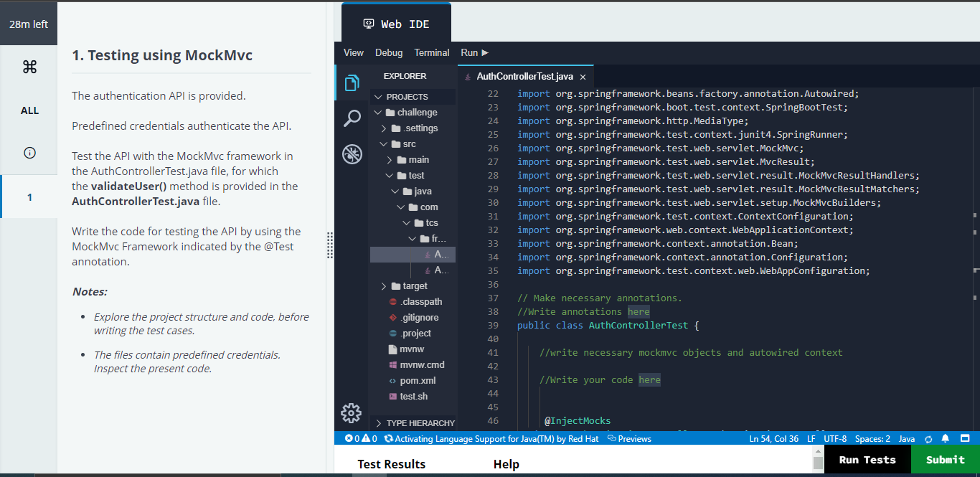The height and width of the screenshot is (477, 980).
Task: Toggle the bottom panel layout icon in status bar
Action: 965,438
